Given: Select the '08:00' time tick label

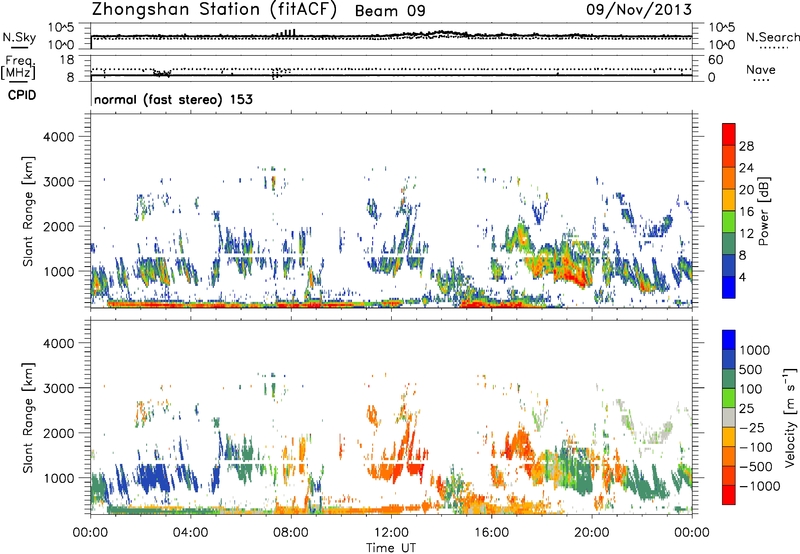Looking at the screenshot, I should [x=291, y=533].
